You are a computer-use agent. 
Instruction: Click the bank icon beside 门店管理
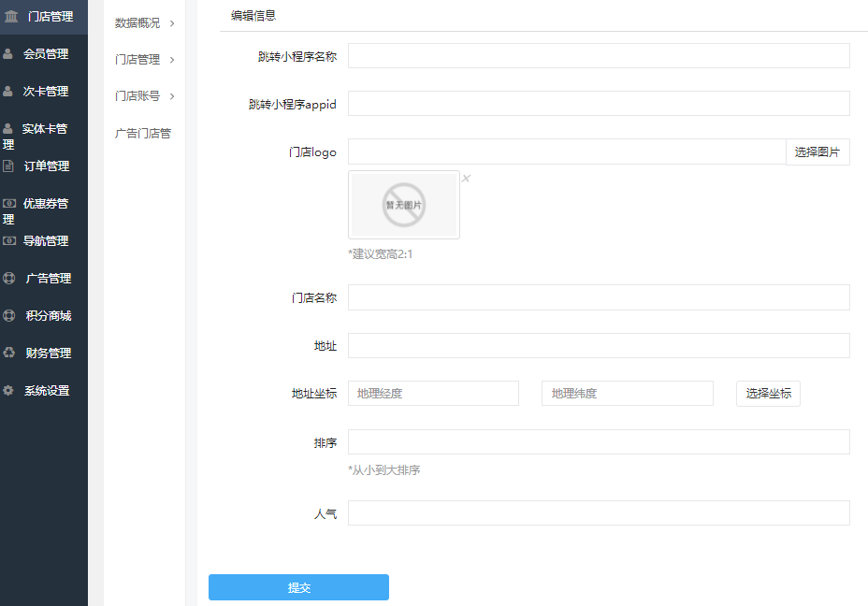[11, 17]
